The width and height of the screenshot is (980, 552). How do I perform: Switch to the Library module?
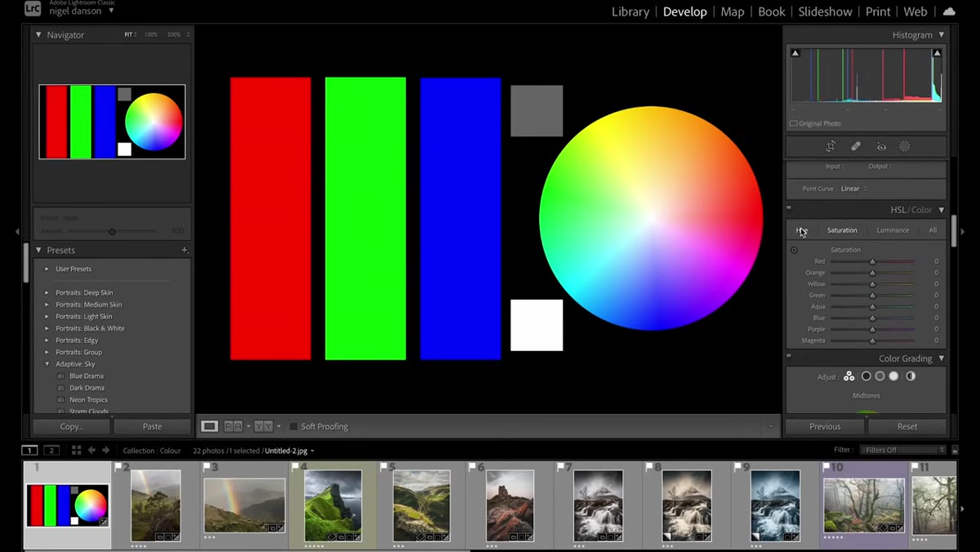pos(630,11)
